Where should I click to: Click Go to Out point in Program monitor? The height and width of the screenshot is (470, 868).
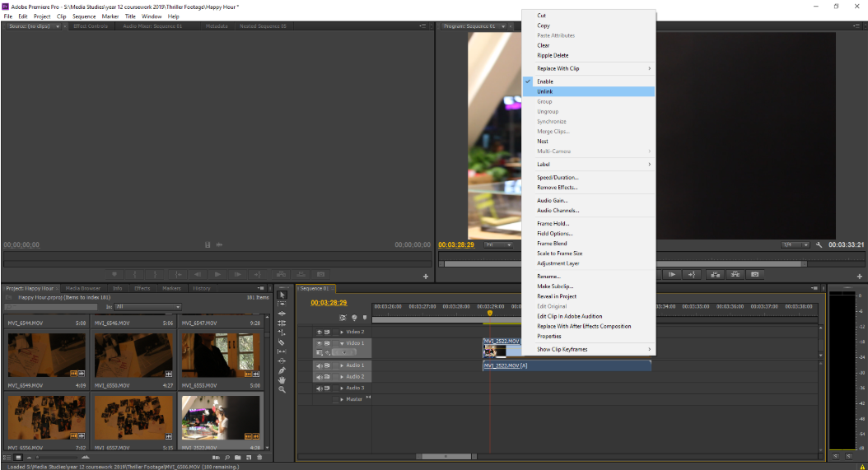(692, 275)
